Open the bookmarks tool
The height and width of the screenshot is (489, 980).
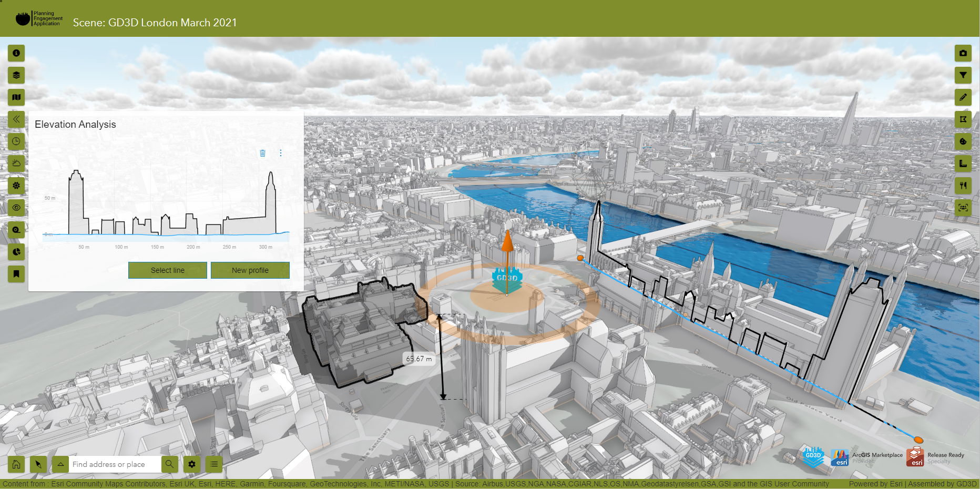click(x=16, y=274)
